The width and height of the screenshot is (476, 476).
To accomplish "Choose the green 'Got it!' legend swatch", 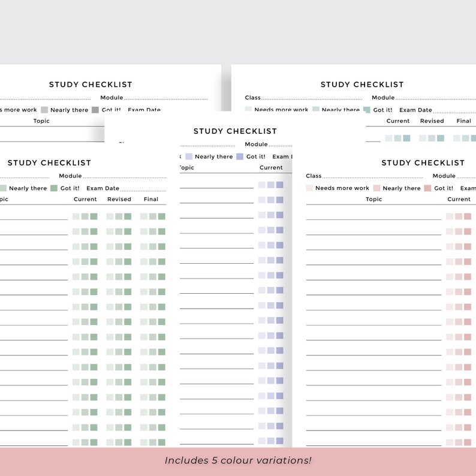I will coord(54,188).
